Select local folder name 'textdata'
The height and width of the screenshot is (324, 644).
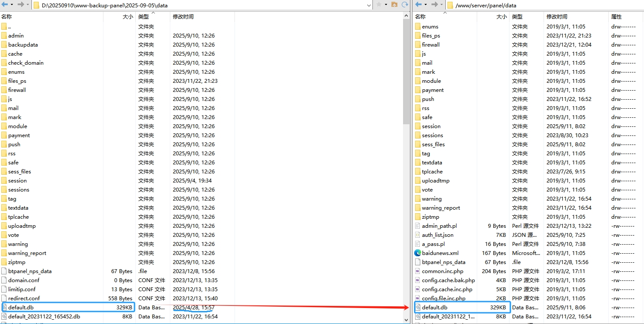pyautogui.click(x=18, y=208)
